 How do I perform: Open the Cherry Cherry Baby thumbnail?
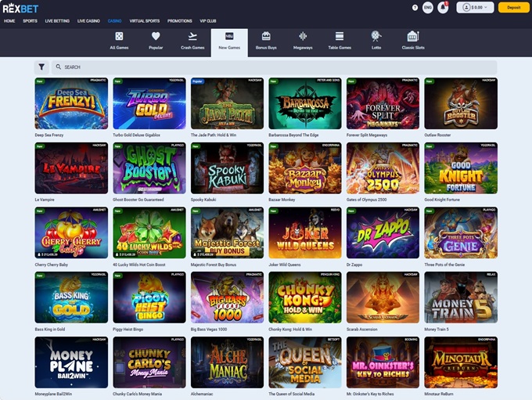(x=71, y=233)
